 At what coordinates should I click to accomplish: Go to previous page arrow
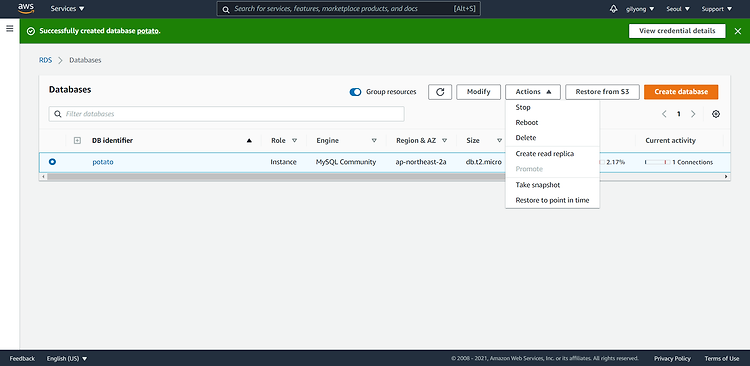(x=664, y=114)
